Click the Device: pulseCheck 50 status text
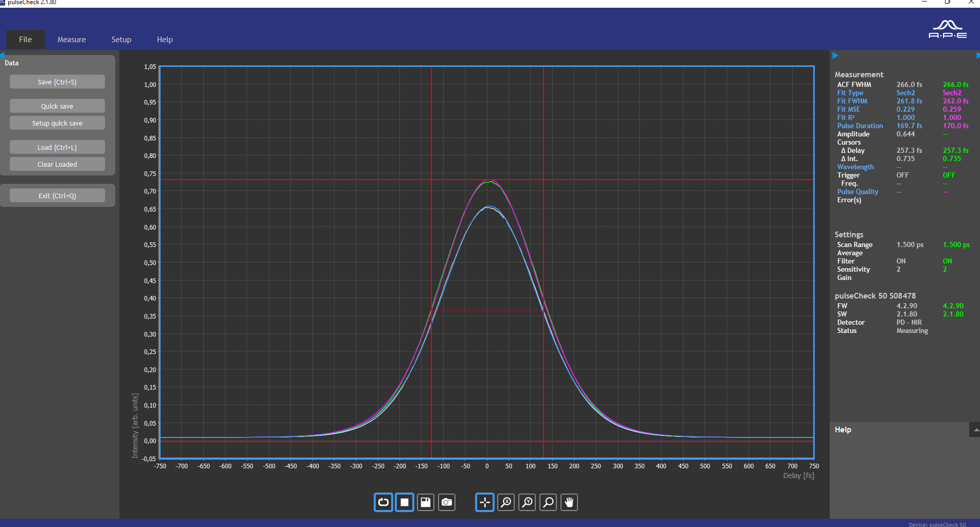 (937, 524)
